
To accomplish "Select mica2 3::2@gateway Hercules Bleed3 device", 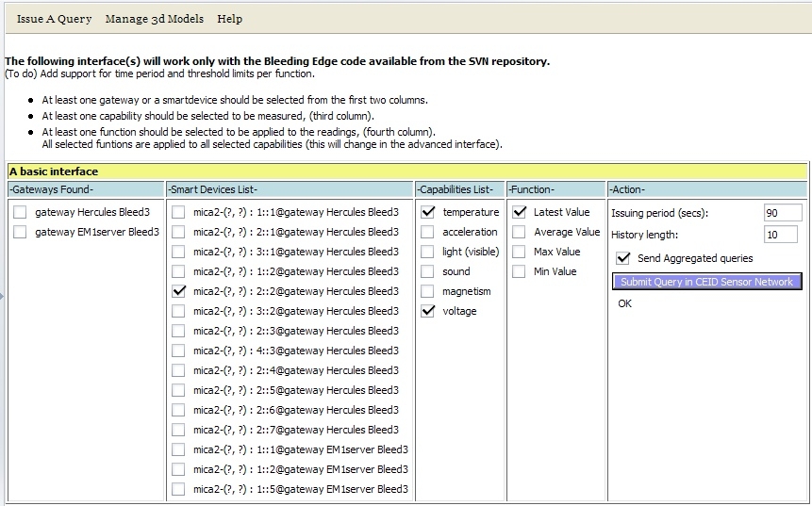I will tap(178, 311).
